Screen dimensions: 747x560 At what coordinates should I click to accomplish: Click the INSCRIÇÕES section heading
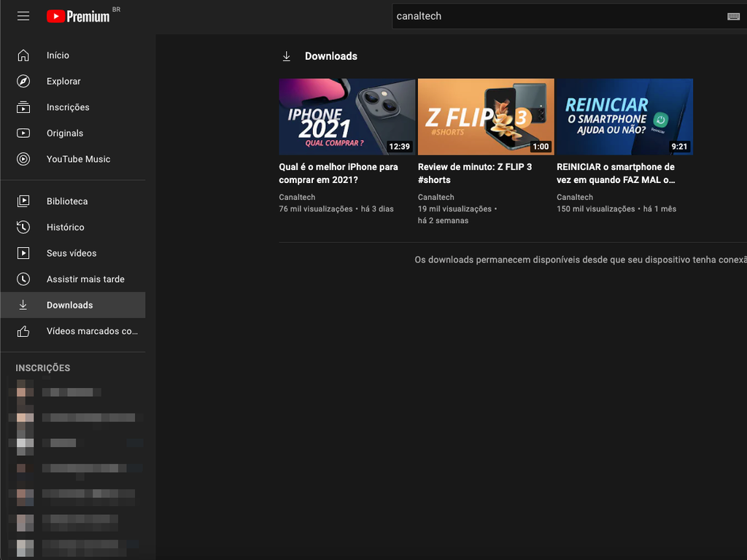[x=43, y=368]
